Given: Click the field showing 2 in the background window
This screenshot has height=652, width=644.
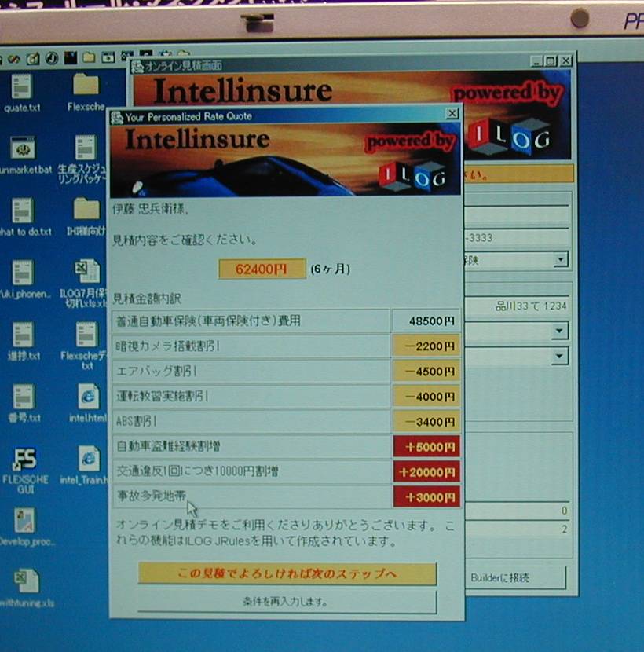Looking at the screenshot, I should click(x=517, y=529).
